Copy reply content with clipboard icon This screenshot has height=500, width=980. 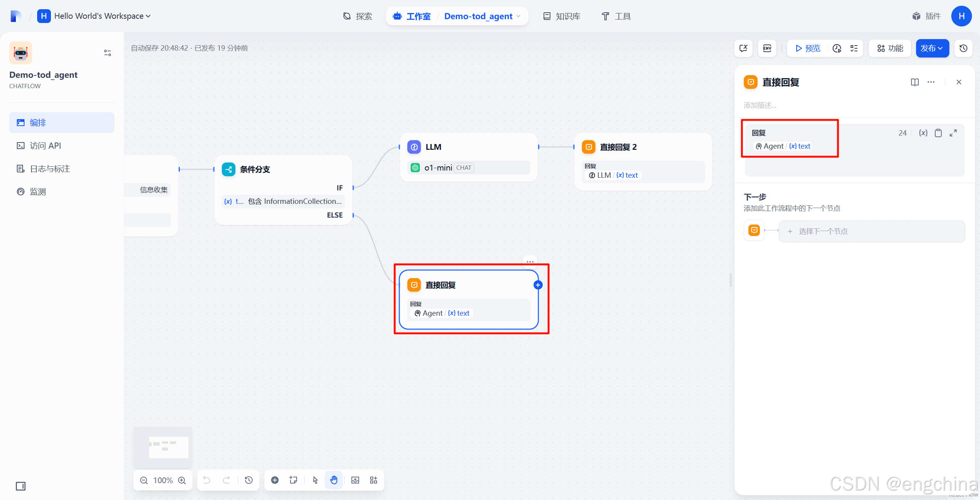pos(938,133)
